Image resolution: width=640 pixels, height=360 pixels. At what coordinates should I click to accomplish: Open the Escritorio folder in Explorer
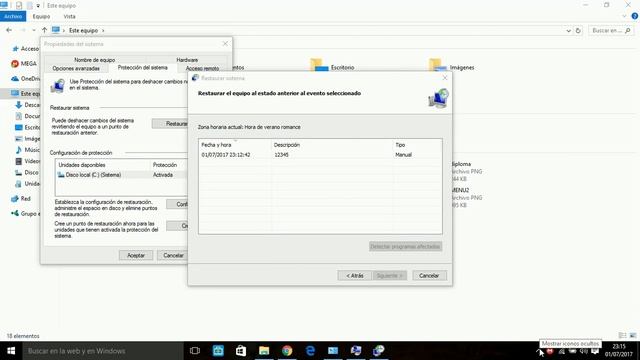pyautogui.click(x=333, y=66)
